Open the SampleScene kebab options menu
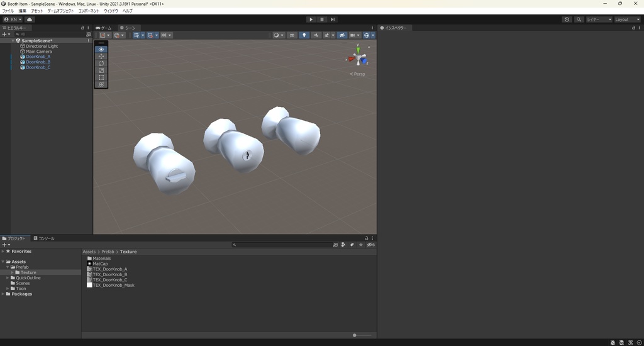 [x=88, y=41]
